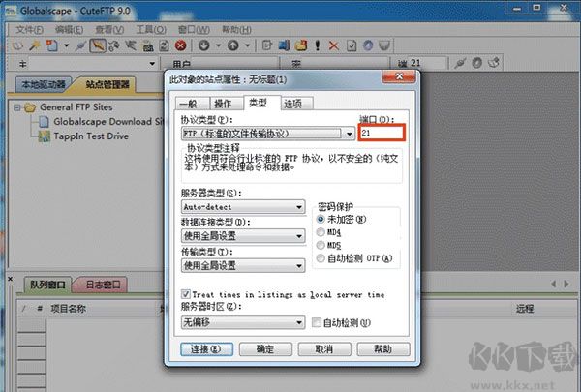Screen dimensions: 581x392
Task: Click the Edit file toolbar icon
Action: coord(267,45)
